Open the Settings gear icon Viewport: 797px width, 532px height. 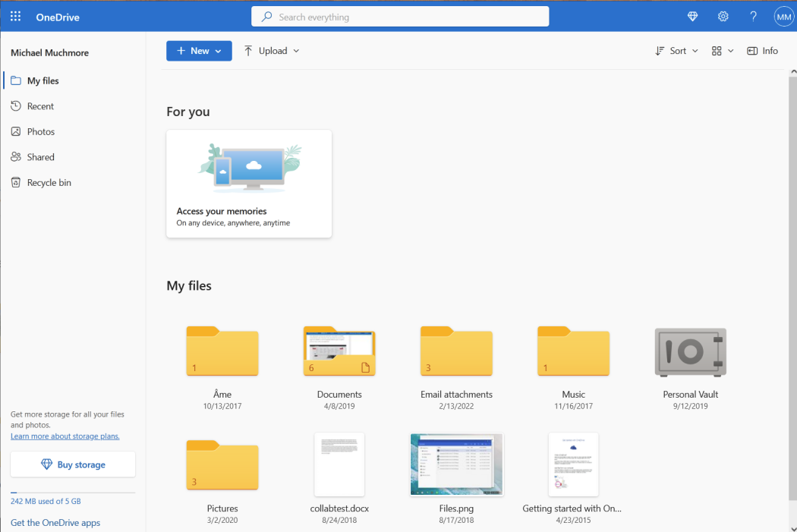click(x=723, y=16)
